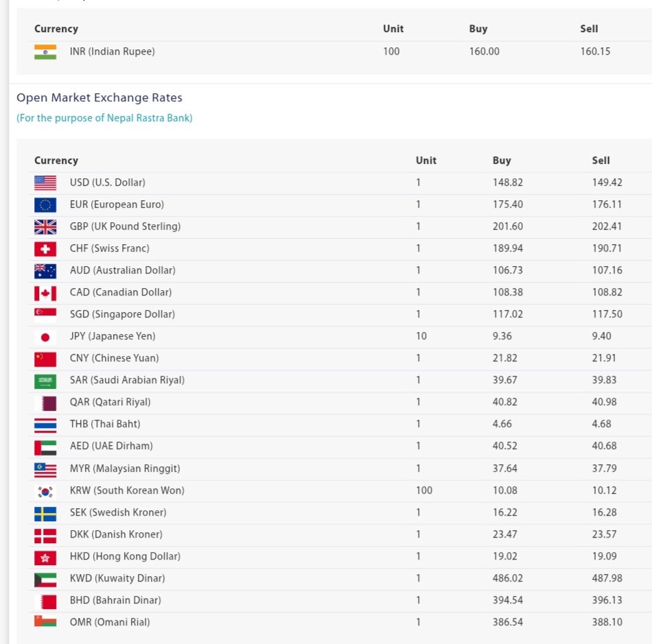The width and height of the screenshot is (652, 644).
Task: Click the Swiss flag icon for CHF
Action: pos(45,249)
